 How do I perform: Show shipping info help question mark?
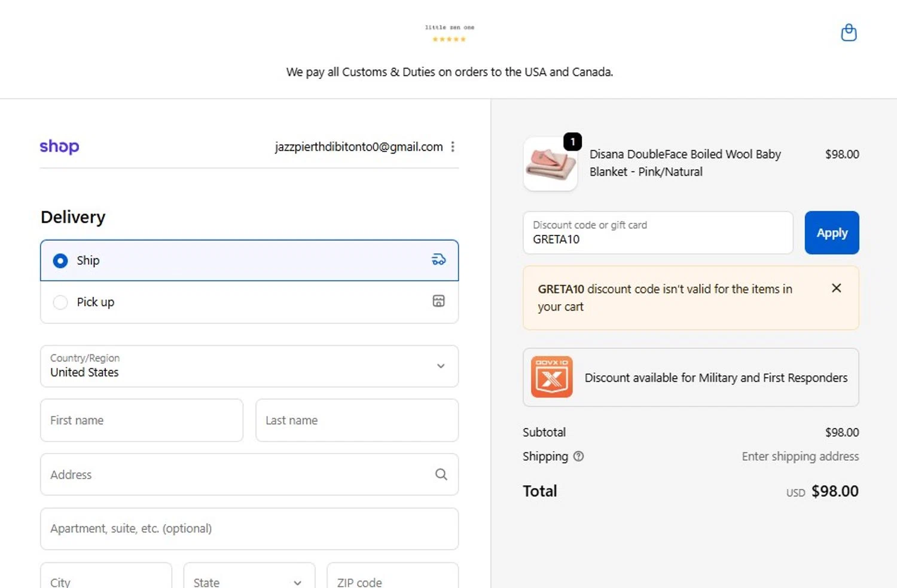click(578, 456)
